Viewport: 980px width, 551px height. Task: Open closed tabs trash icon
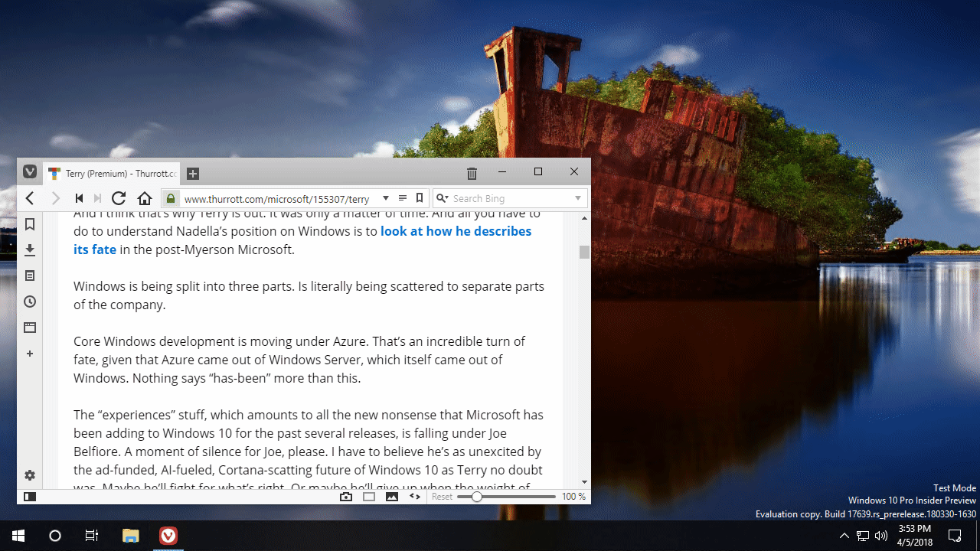click(472, 173)
